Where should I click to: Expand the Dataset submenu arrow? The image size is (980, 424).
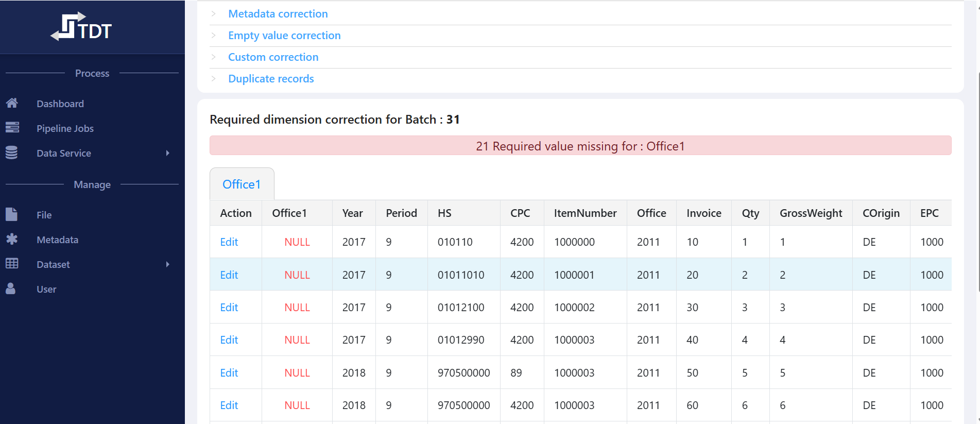167,264
